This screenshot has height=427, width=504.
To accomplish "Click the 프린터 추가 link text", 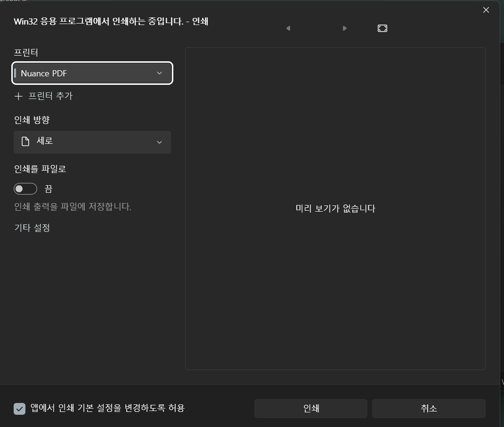I will [x=50, y=96].
